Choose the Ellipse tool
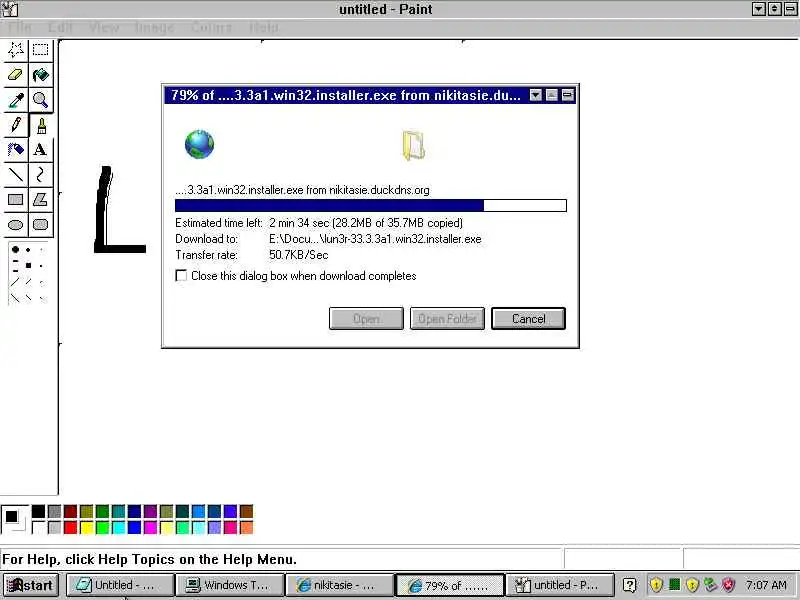Viewport: 800px width, 600px height. click(x=16, y=224)
